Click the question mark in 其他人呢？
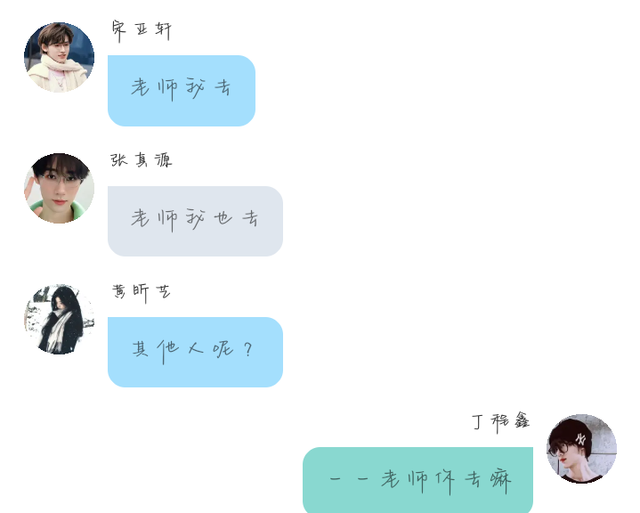Screen dimensions: 640x513 (248, 350)
